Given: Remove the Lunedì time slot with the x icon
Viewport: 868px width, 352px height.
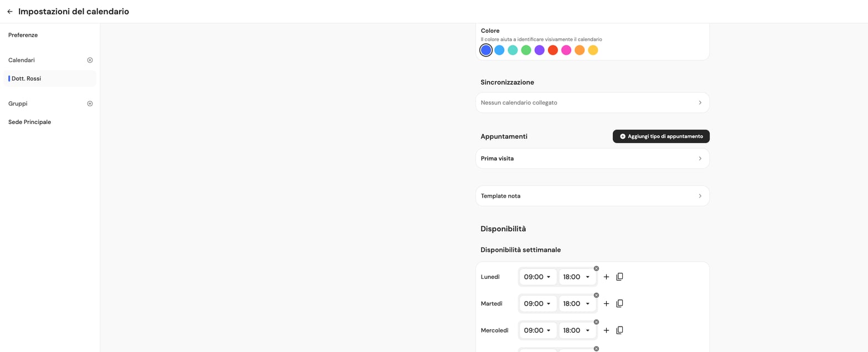Looking at the screenshot, I should point(596,268).
